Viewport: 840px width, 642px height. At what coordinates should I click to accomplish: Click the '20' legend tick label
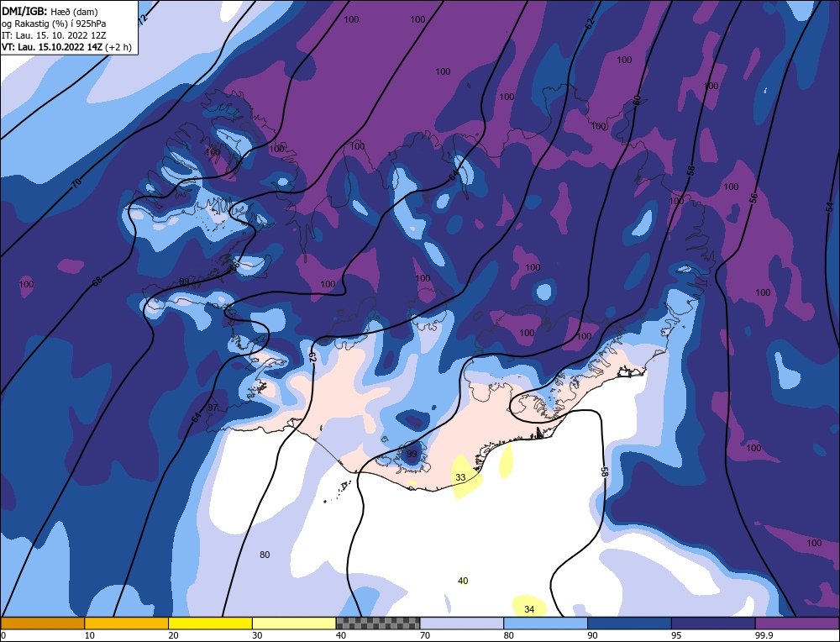coord(173,636)
